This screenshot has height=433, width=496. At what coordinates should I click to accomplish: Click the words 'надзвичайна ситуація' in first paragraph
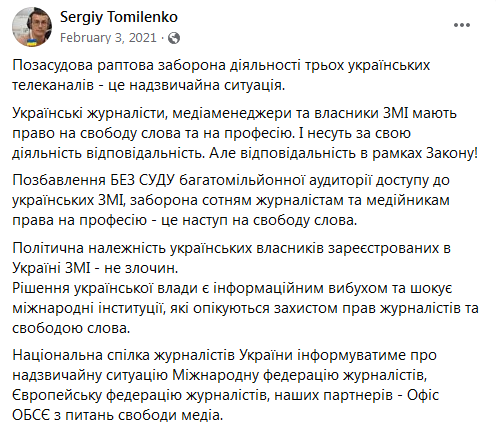click(x=207, y=86)
